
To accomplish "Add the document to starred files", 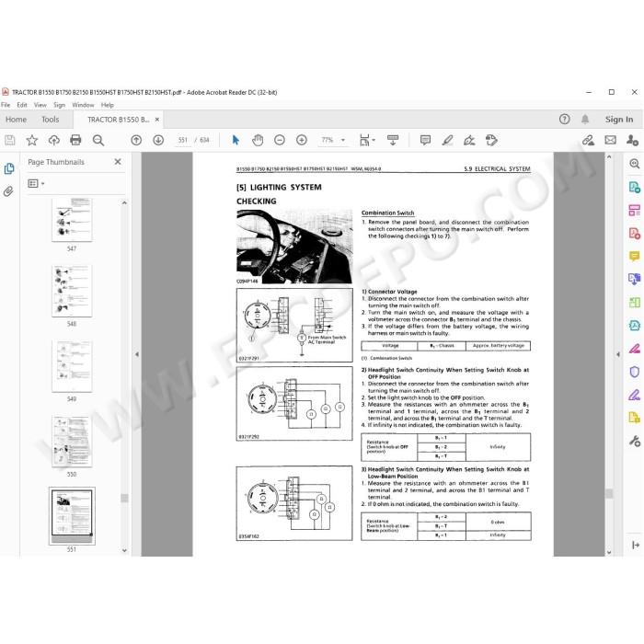I will (x=31, y=141).
